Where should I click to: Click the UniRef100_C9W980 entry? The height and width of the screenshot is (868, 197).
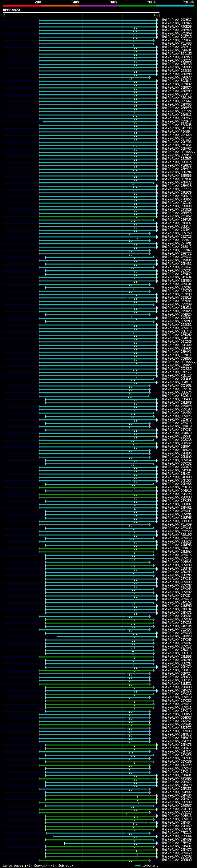click(177, 67)
